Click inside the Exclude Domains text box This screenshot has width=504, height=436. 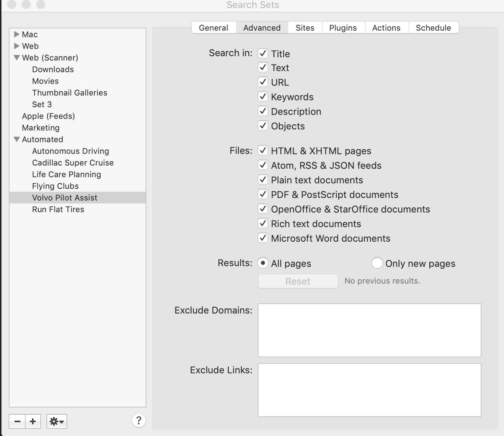pyautogui.click(x=369, y=330)
